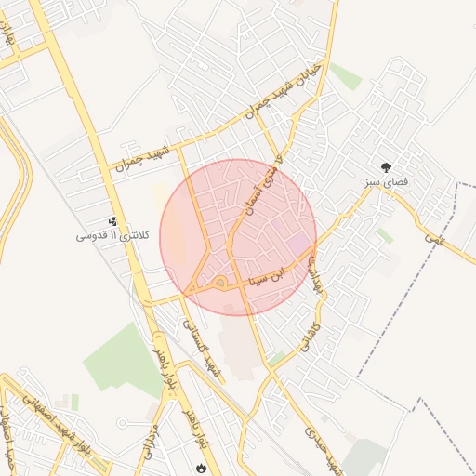
Task: Click the شهید حیدری street label
Action: click(x=323, y=451)
